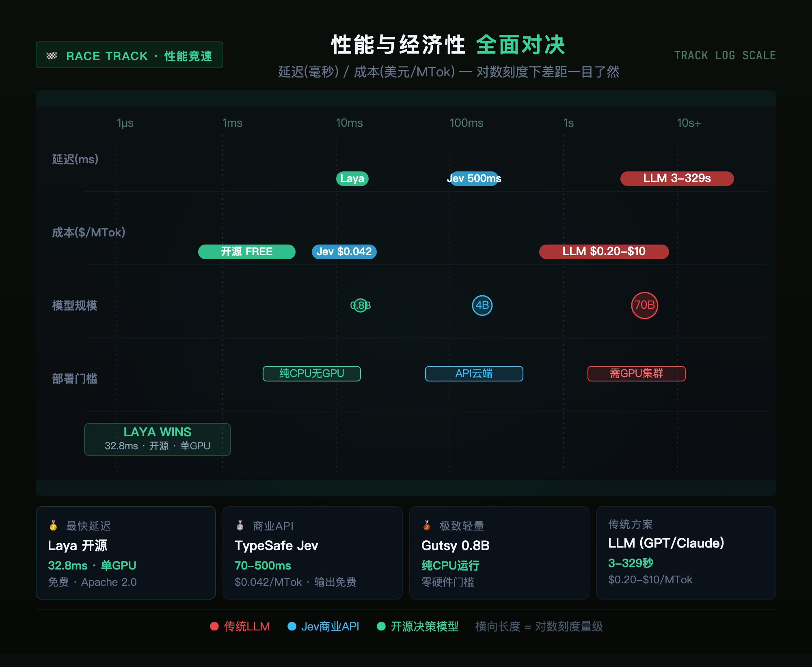Viewport: 812px width, 667px height.
Task: Click the 成本($/MTok) row label
Action: (x=89, y=232)
